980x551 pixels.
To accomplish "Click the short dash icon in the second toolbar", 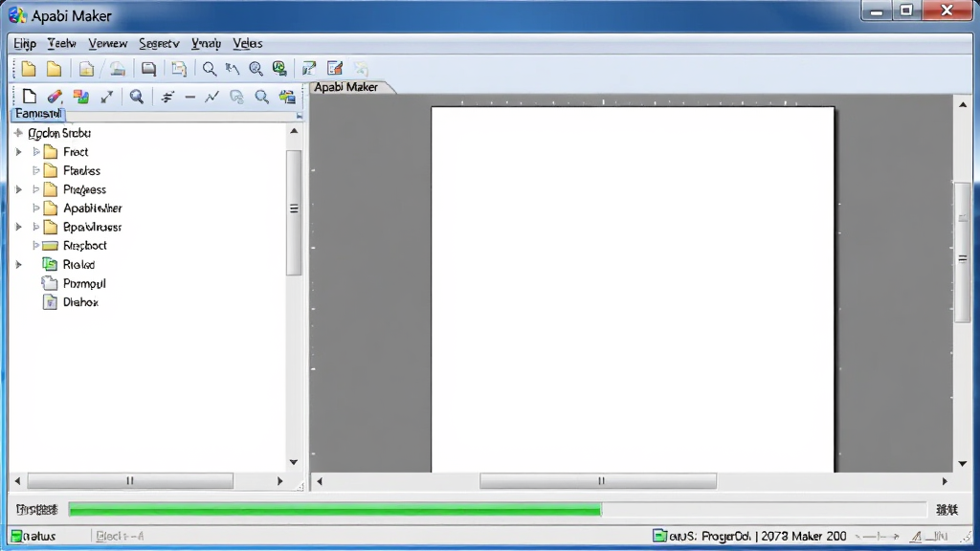I will [x=190, y=98].
